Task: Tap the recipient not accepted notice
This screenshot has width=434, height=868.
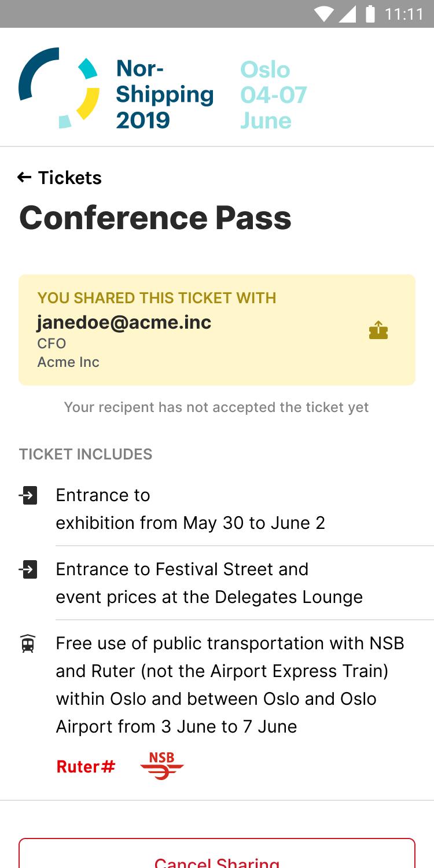Action: (216, 407)
